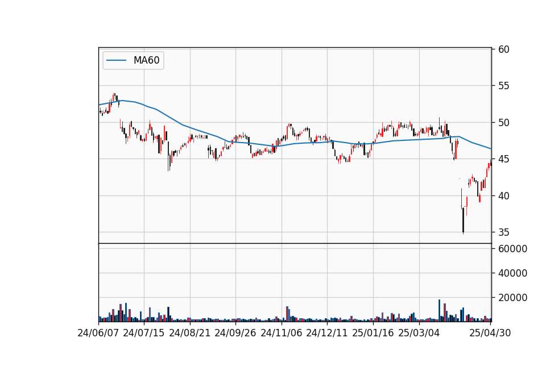Click the 24/11/06 date label
The width and height of the screenshot is (546, 392).
click(x=282, y=333)
